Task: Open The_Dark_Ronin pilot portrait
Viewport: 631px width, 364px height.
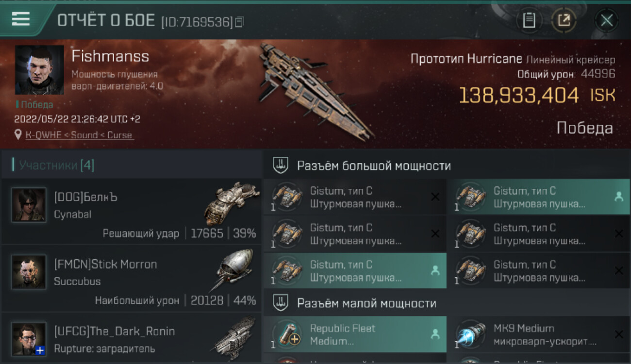Action: 29,339
